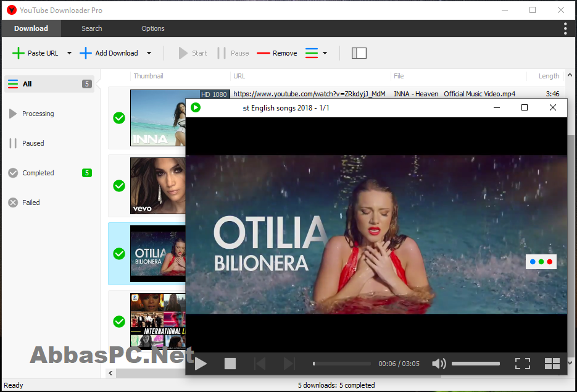
Task: Open the Options tab
Action: (x=152, y=28)
